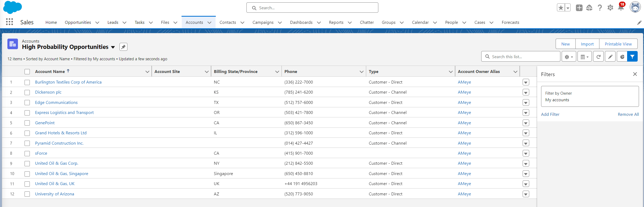This screenshot has height=207, width=644.
Task: Open the App Launcher grid icon
Action: 9,22
